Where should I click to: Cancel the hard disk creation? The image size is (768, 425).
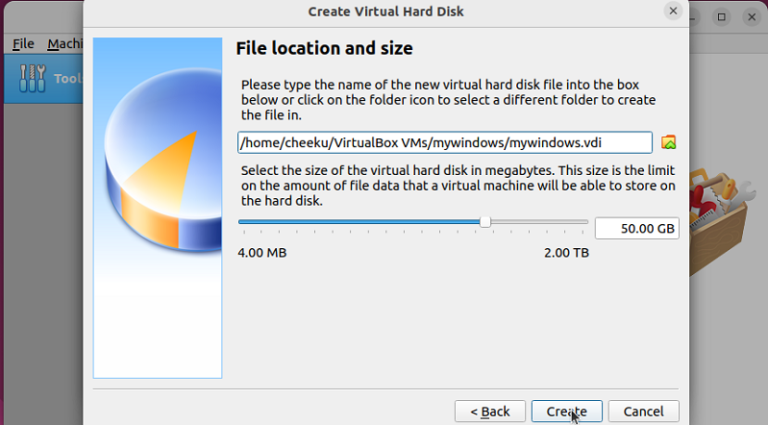(x=643, y=411)
